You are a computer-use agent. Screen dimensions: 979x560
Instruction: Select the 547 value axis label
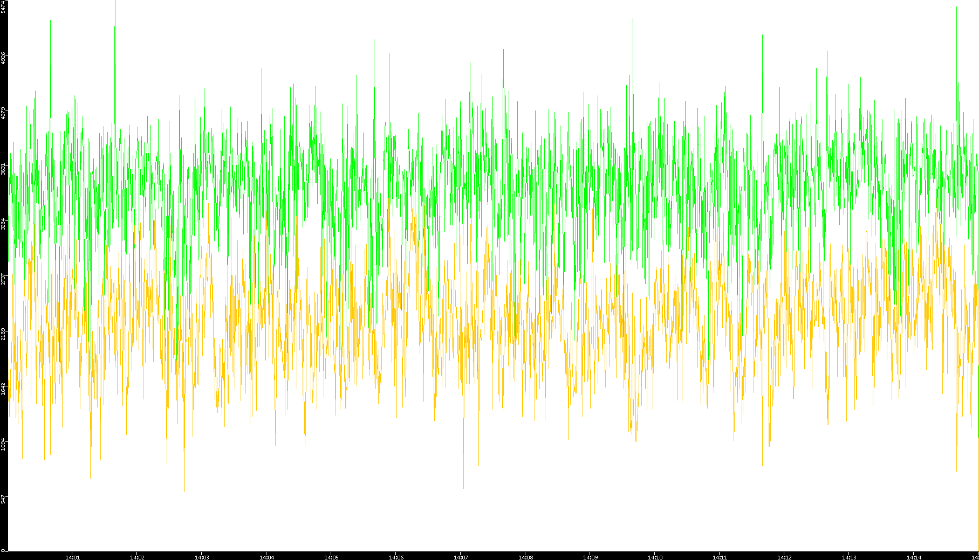click(x=4, y=500)
